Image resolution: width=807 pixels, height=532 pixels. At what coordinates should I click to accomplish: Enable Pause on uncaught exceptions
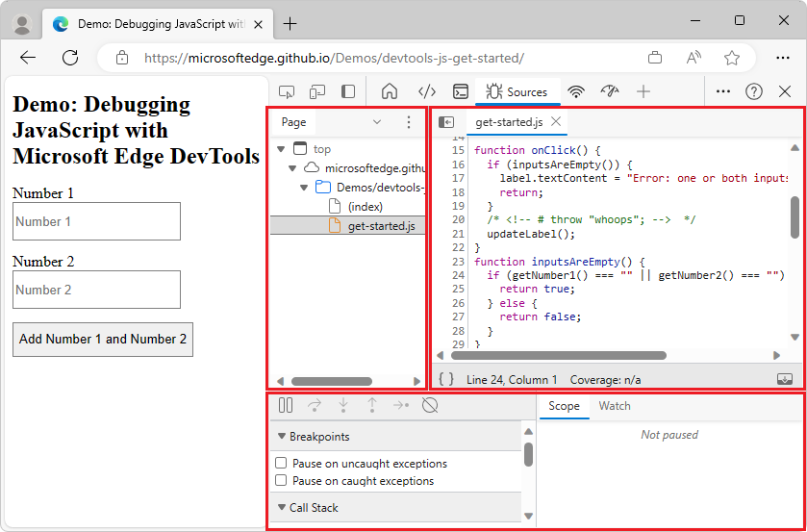pos(282,464)
